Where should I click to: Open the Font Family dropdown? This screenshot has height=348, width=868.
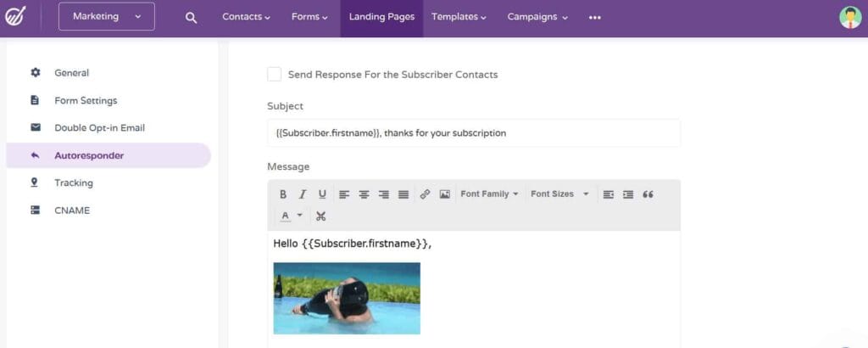pos(489,194)
